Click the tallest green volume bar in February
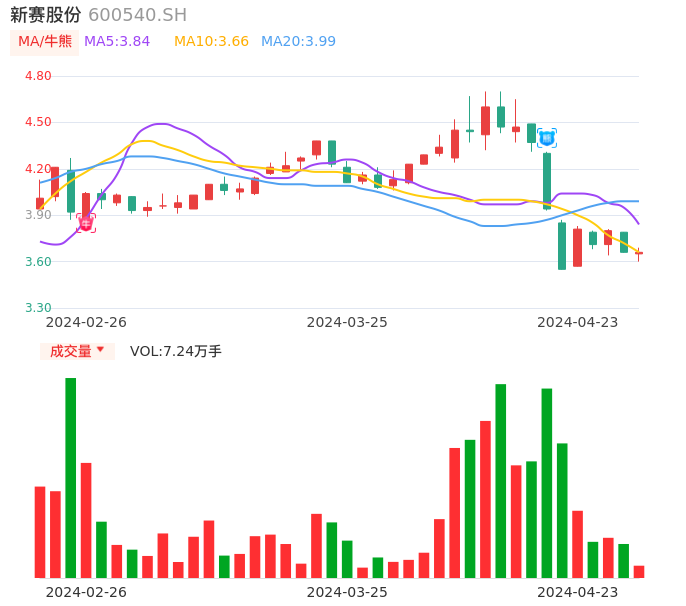The height and width of the screenshot is (606, 686). point(71,477)
